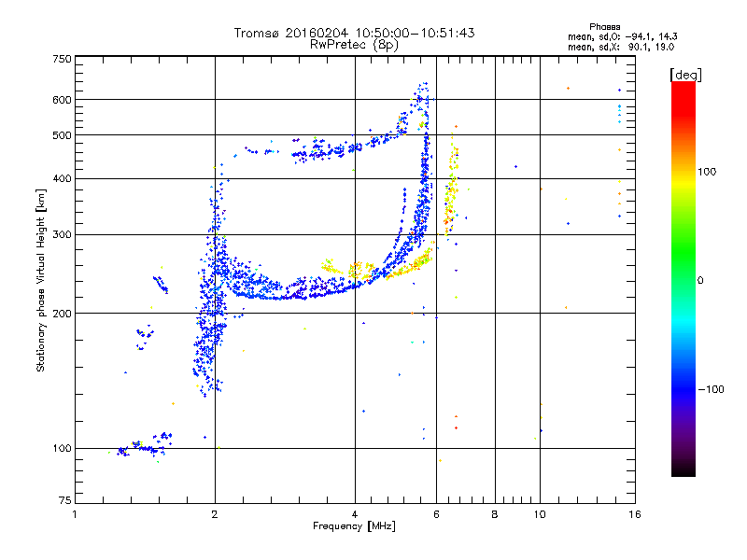Viewport: 747px width, 560px height.
Task: Click the x-axis tick label "4"
Action: pos(355,514)
